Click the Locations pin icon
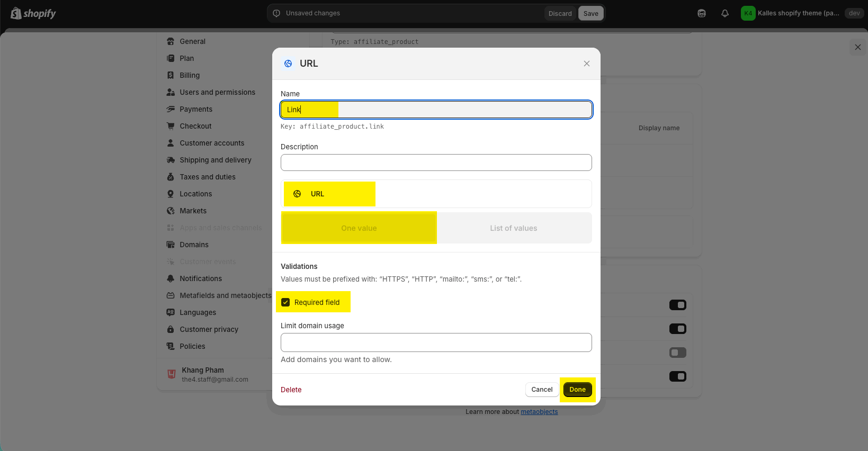The height and width of the screenshot is (451, 868). coord(171,194)
